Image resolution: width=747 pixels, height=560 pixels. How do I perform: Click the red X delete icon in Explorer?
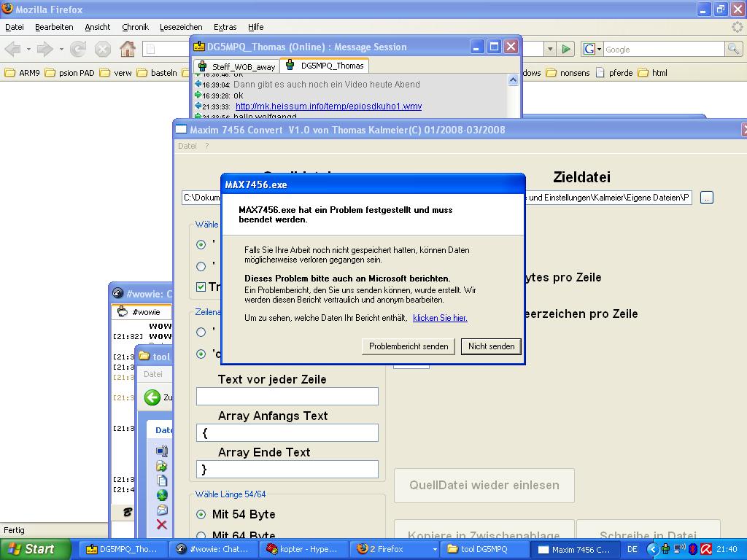162,524
